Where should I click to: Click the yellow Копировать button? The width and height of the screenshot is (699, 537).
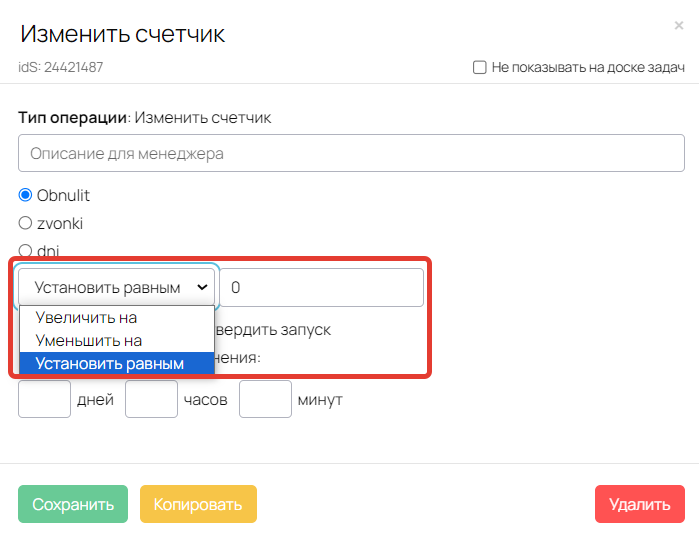[x=198, y=504]
